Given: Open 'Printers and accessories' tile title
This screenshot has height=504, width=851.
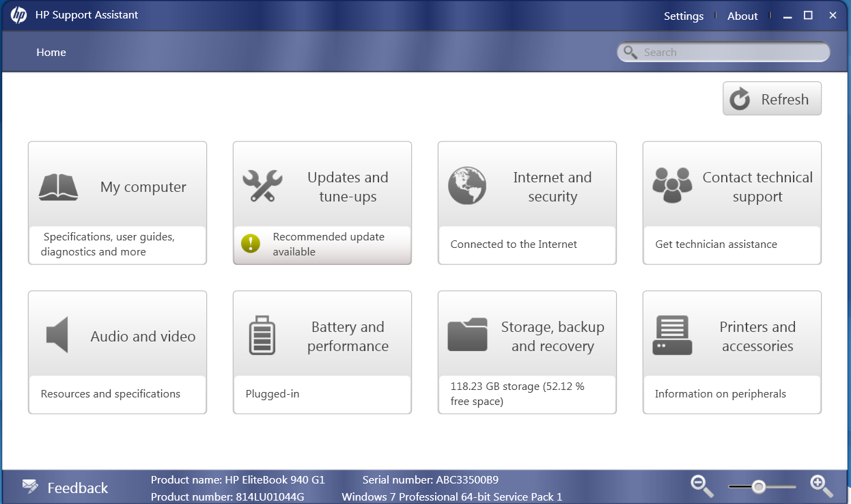Looking at the screenshot, I should (x=757, y=337).
